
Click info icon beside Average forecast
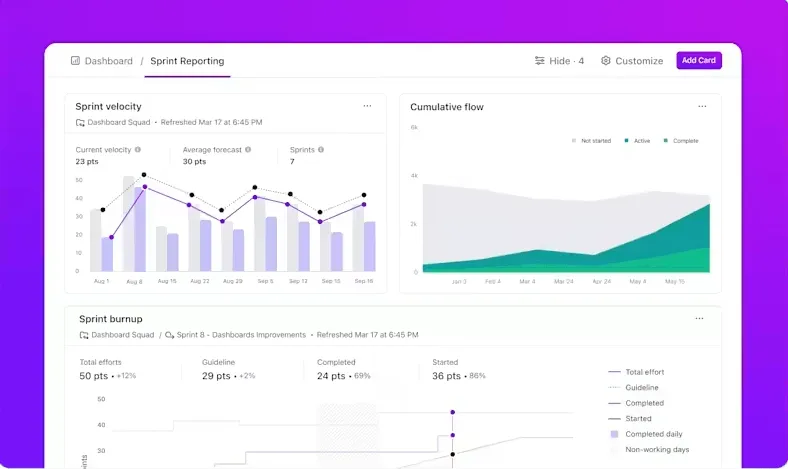pos(248,150)
